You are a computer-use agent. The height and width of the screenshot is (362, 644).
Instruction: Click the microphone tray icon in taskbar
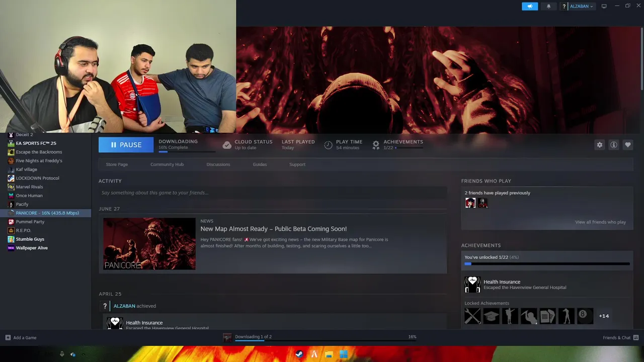click(62, 354)
